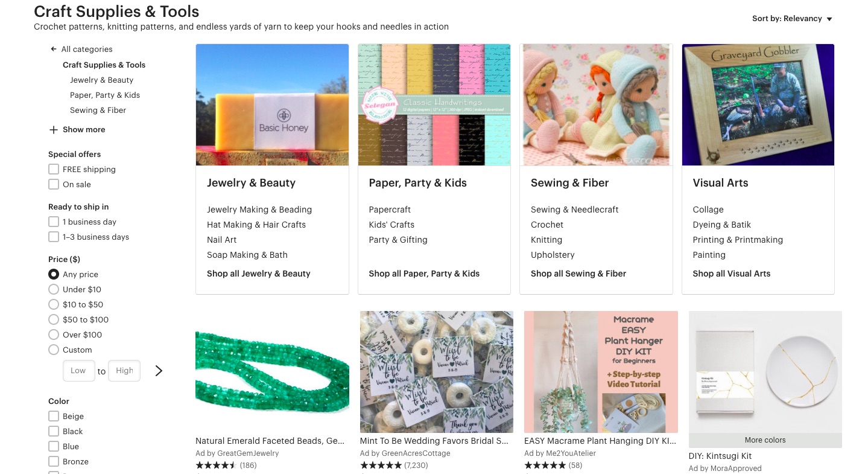Filter results by the color Black
The image size is (868, 474).
pos(54,431)
